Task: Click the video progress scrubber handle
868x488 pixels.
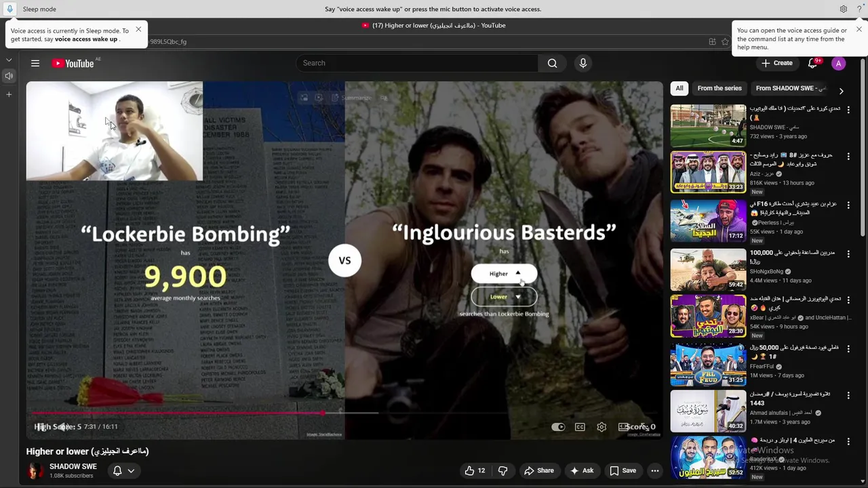Action: tap(323, 412)
